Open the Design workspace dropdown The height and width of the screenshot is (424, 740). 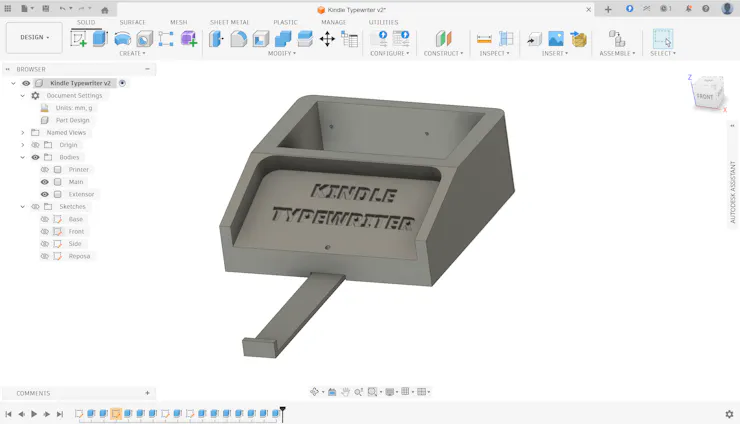pyautogui.click(x=34, y=37)
